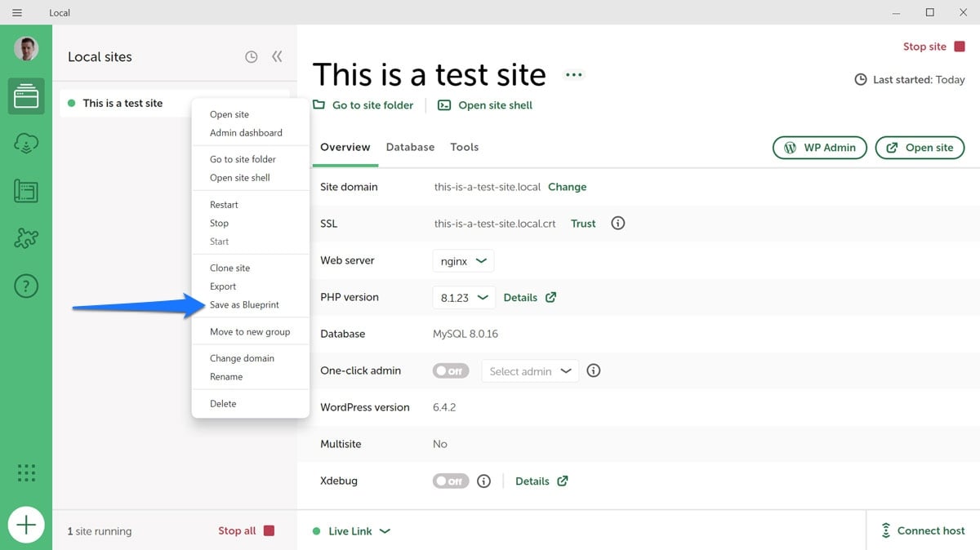Expand the Web server nginx dropdown
980x550 pixels.
point(463,261)
